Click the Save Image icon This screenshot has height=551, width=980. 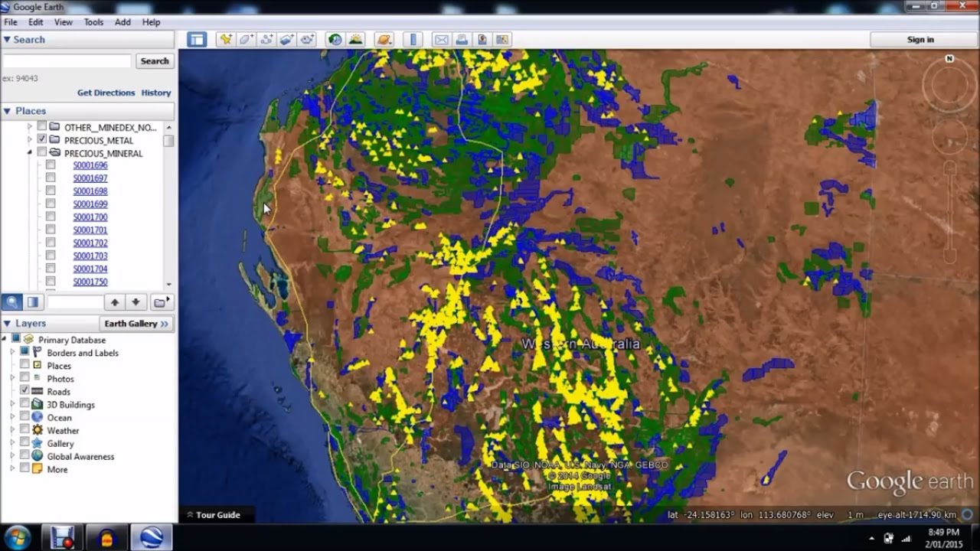[x=482, y=40]
